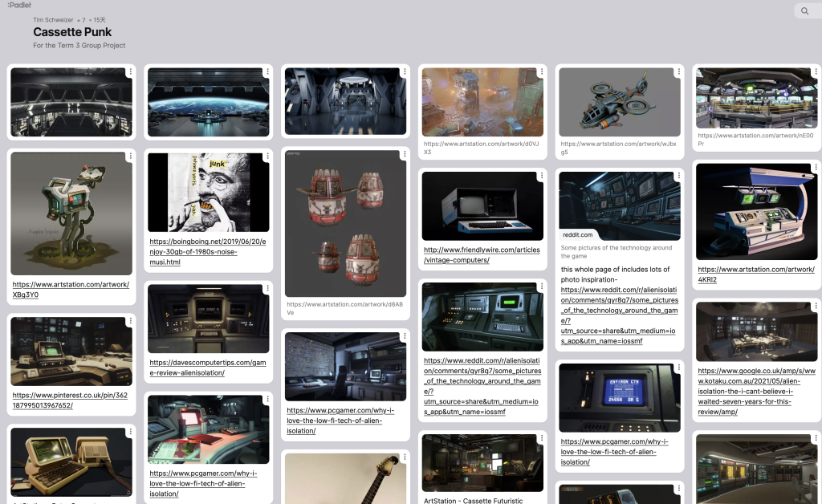Screen dimensions: 822x504
Task: Open the search icon in the top corner
Action: coord(804,11)
